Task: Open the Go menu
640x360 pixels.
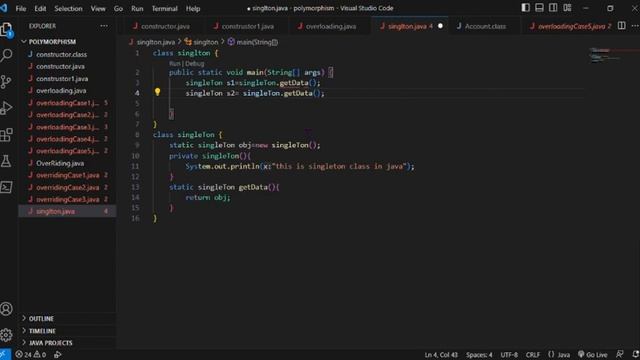Action: pos(118,8)
